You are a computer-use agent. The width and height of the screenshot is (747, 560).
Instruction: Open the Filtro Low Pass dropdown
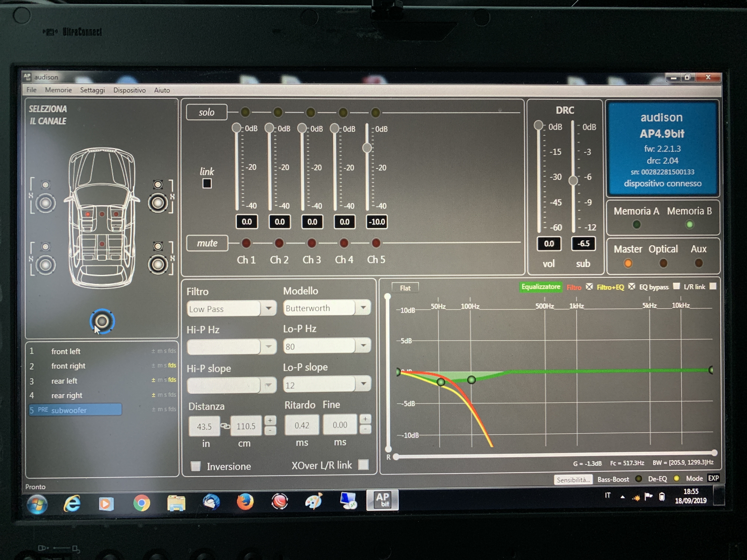[269, 308]
